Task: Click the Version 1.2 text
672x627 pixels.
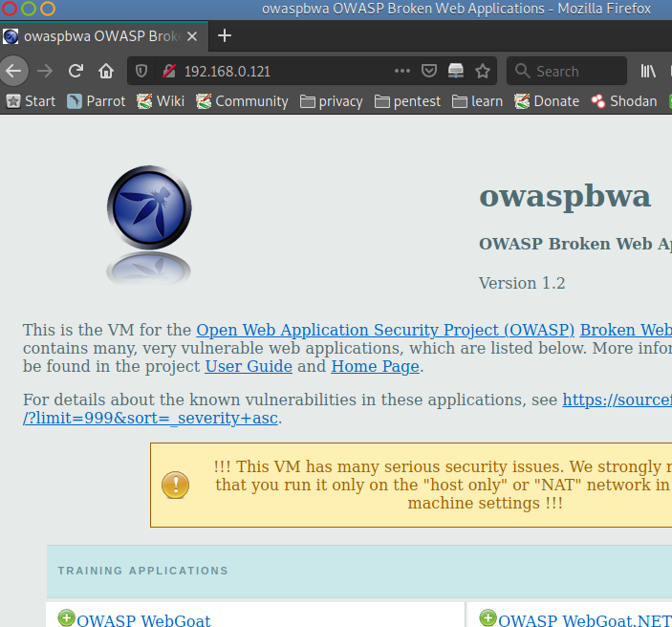Action: pos(522,283)
